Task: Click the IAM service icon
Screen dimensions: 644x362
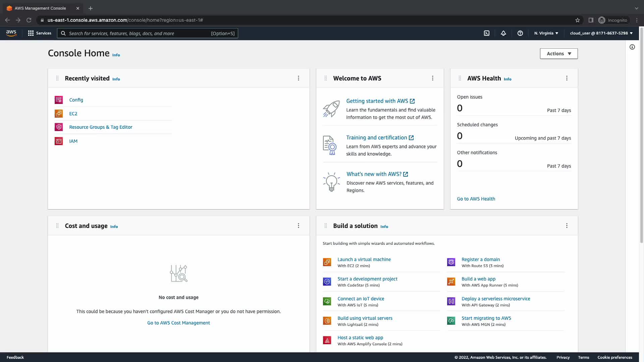Action: pos(59,141)
